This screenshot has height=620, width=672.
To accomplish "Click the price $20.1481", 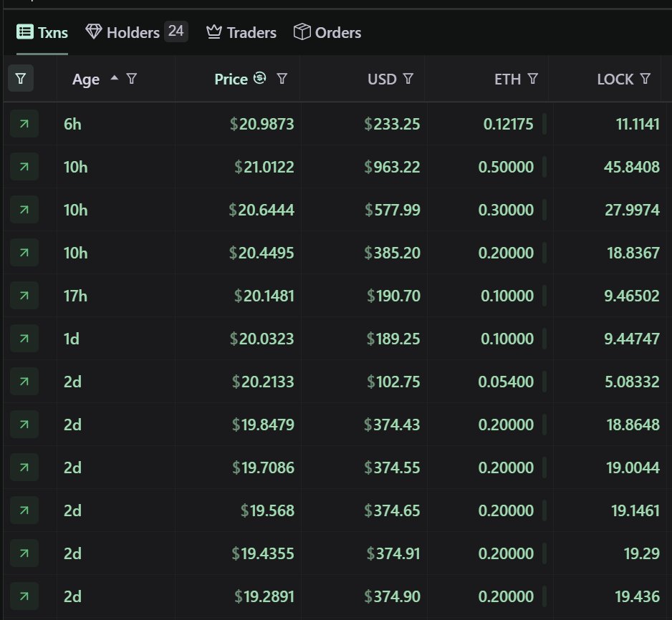I will 264,296.
